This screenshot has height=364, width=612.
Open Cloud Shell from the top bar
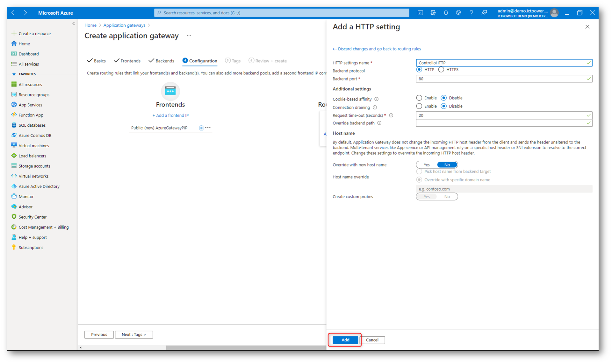420,13
